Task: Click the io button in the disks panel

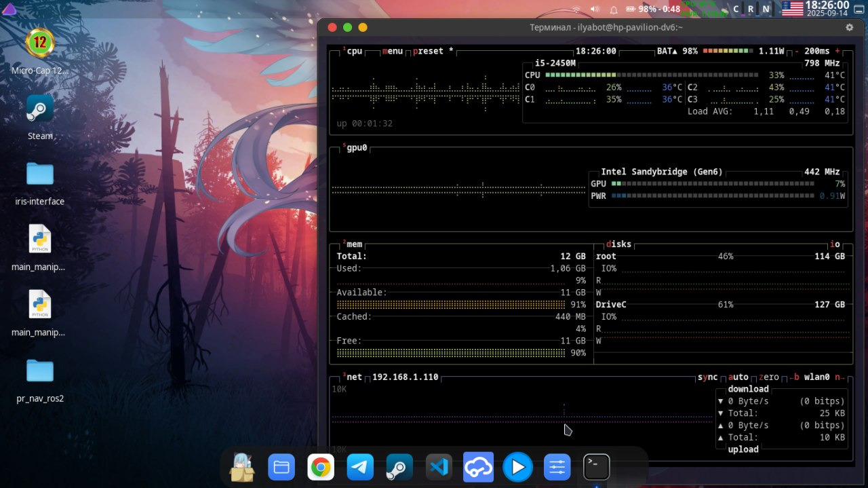Action: click(834, 244)
